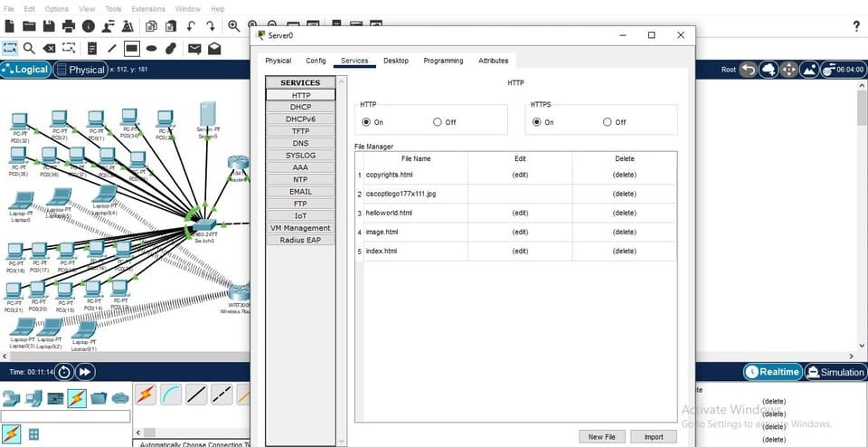Viewport: 868px width, 447px height.
Task: Redo using the right curved arrow icon
Action: (211, 25)
